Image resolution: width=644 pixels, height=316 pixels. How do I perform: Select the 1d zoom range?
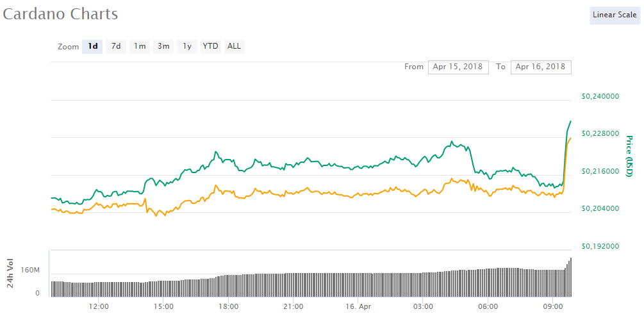pyautogui.click(x=92, y=46)
